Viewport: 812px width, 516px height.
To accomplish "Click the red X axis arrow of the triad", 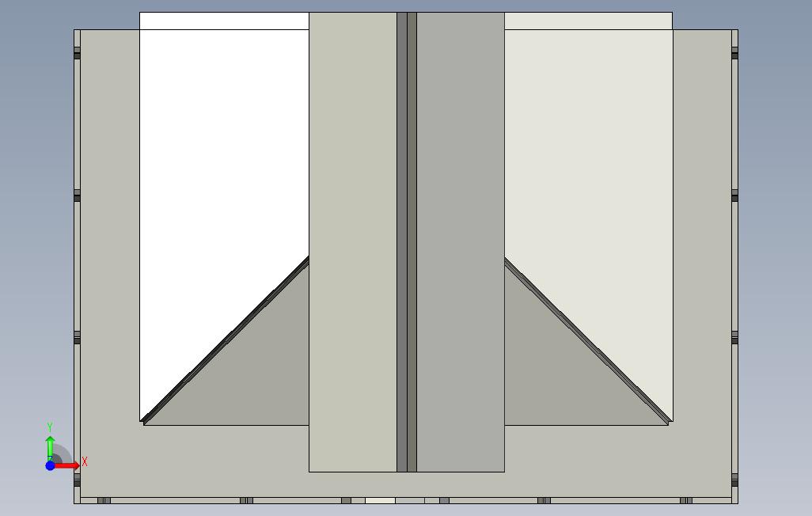I will click(67, 466).
